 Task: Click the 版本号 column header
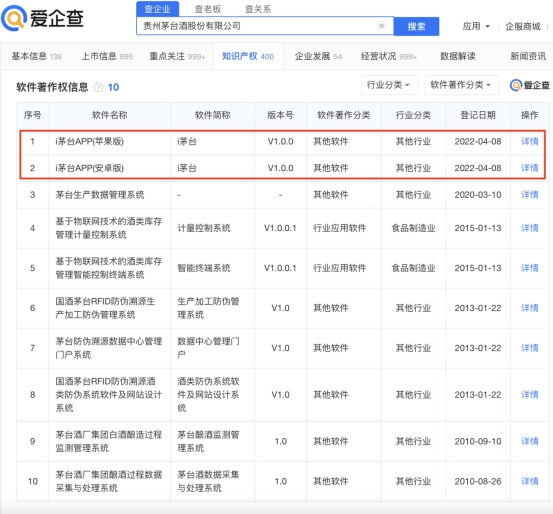tap(280, 115)
